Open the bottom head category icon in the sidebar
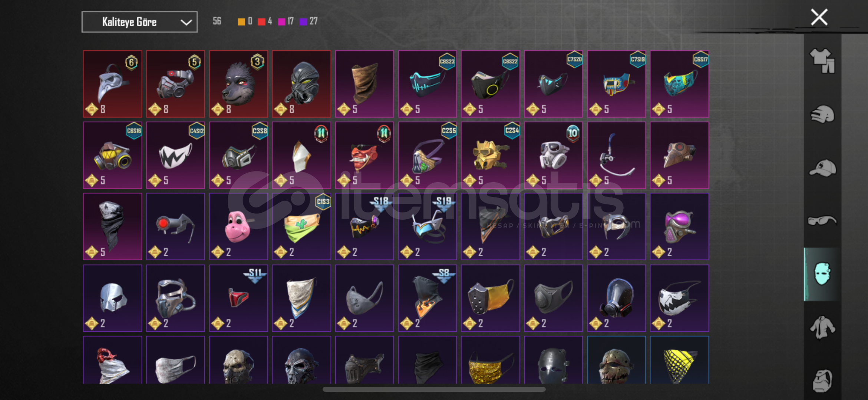The image size is (868, 400). [822, 380]
